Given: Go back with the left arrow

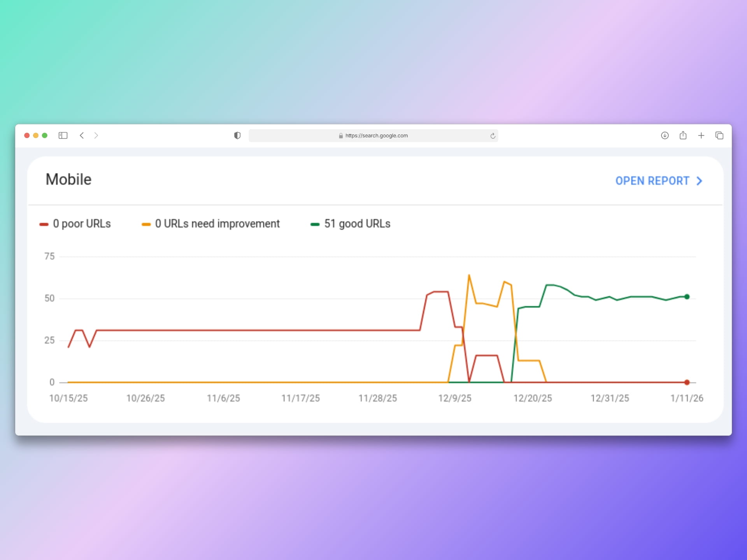Looking at the screenshot, I should pyautogui.click(x=82, y=135).
